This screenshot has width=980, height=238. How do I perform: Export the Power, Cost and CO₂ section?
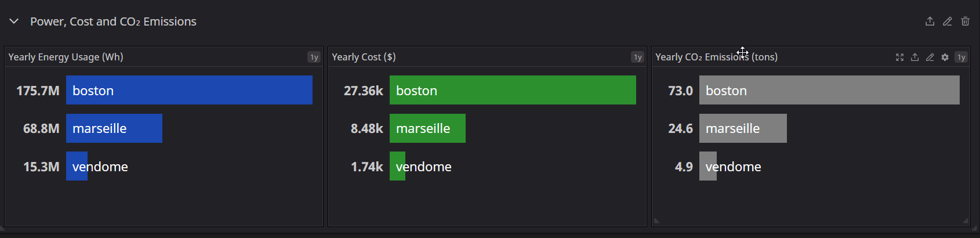point(930,21)
